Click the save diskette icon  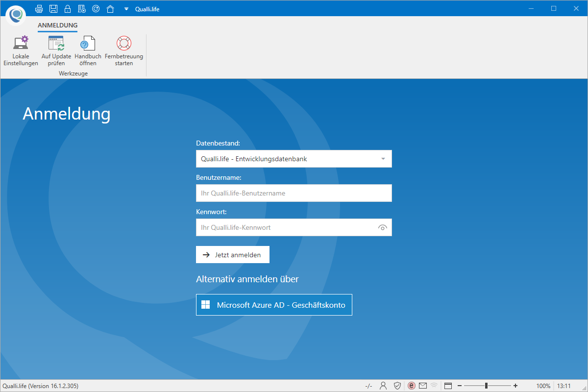tap(53, 8)
